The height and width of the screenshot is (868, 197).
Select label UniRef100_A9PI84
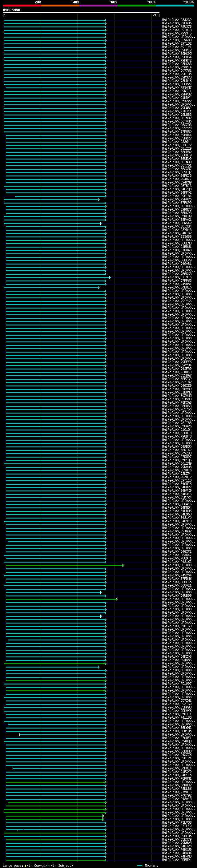177,196
